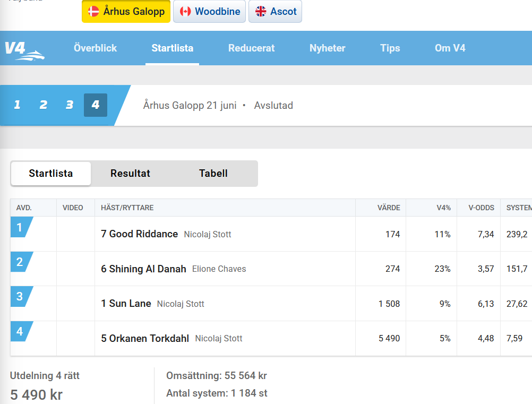
Task: Jump to race leg 1 in selector
Action: pos(18,105)
